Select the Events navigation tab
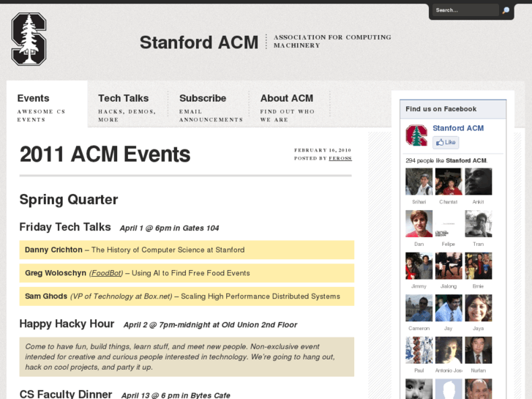Viewport: 532px width, 399px height. click(34, 98)
